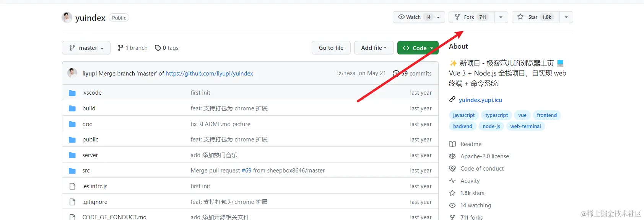Select the node-js topic tag
Viewport: 644px width, 220px height.
pos(491,126)
